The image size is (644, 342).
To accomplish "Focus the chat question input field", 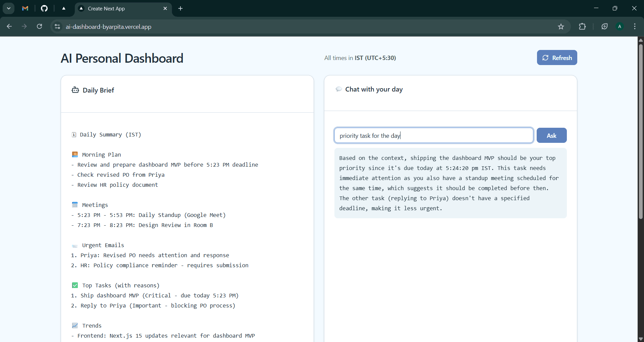I will pyautogui.click(x=434, y=135).
